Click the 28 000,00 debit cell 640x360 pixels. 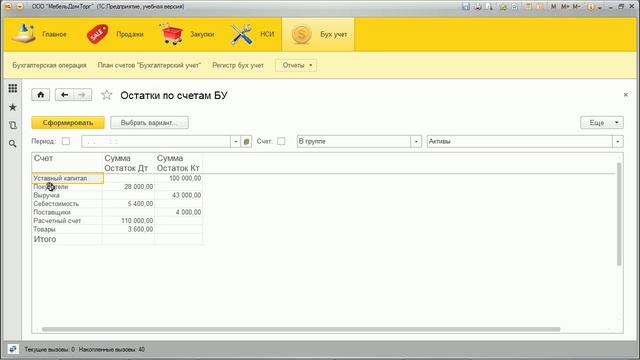(129, 187)
